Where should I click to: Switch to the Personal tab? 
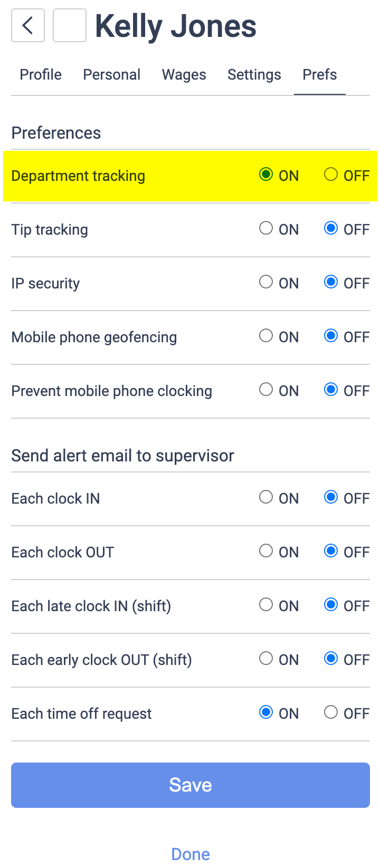[x=111, y=75]
